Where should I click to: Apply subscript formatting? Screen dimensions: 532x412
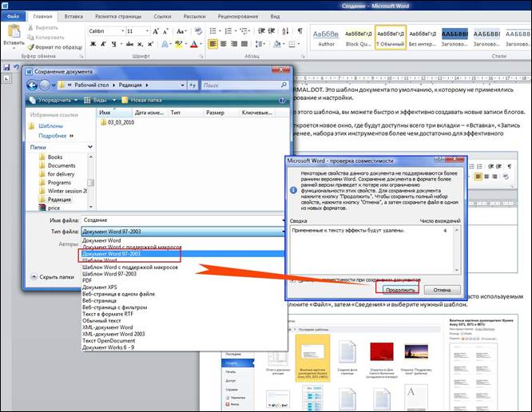140,44
